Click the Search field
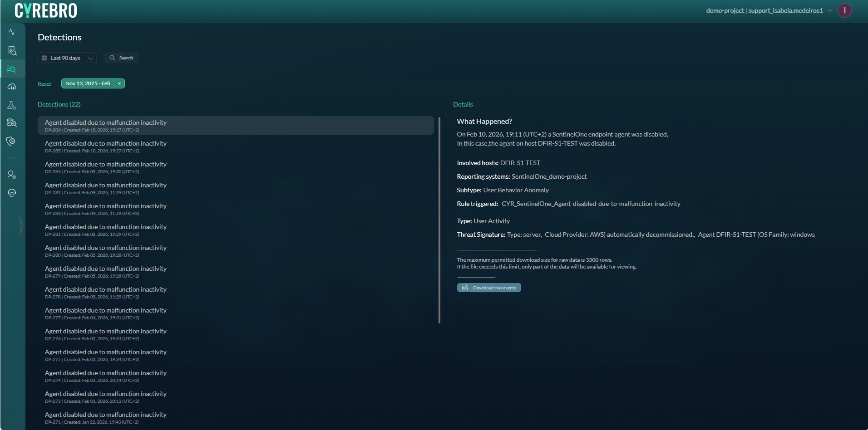This screenshot has width=868, height=430. (121, 58)
